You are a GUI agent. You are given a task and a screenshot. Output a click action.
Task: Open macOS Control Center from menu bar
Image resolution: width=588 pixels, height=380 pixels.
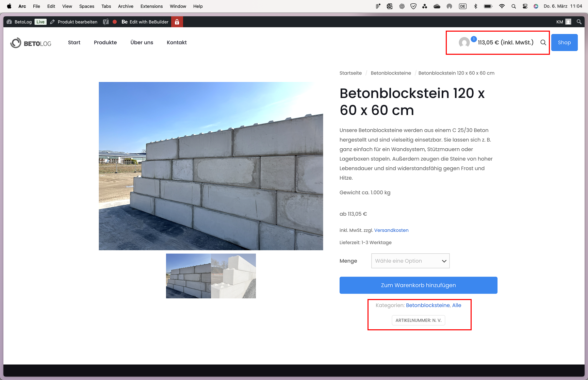tap(525, 6)
